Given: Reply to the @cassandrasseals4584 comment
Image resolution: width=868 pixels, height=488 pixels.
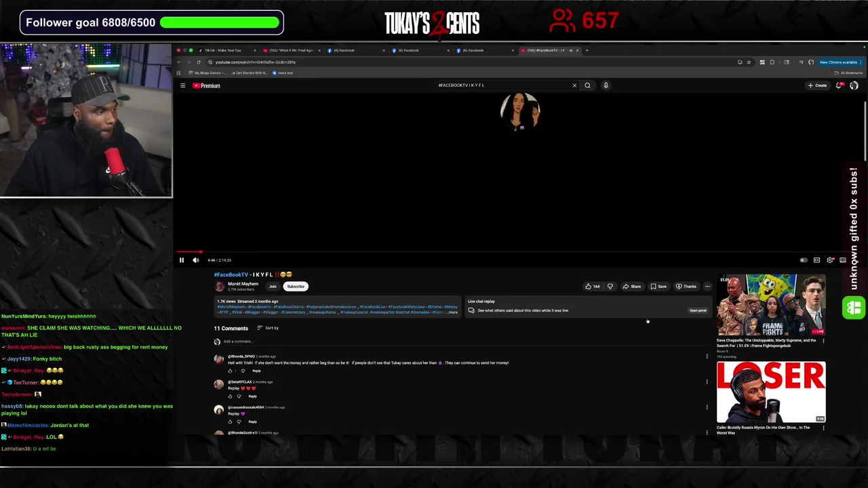Looking at the screenshot, I should coord(252,422).
